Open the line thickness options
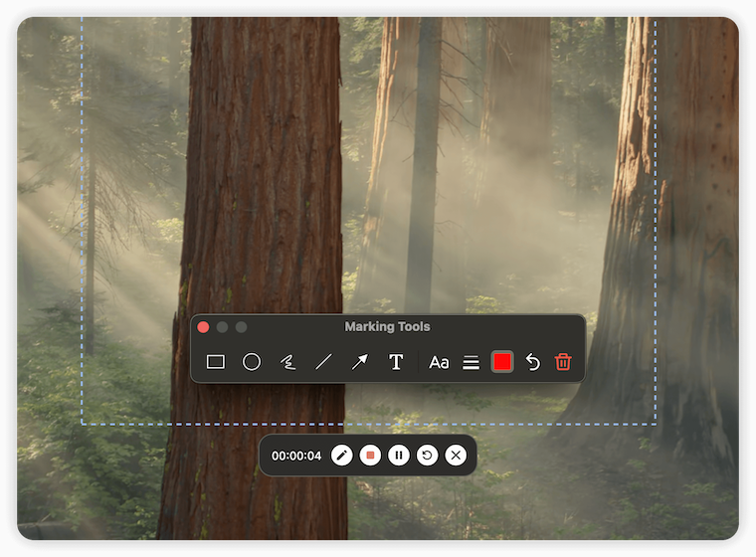Viewport: 756px width, 557px height. coord(472,363)
